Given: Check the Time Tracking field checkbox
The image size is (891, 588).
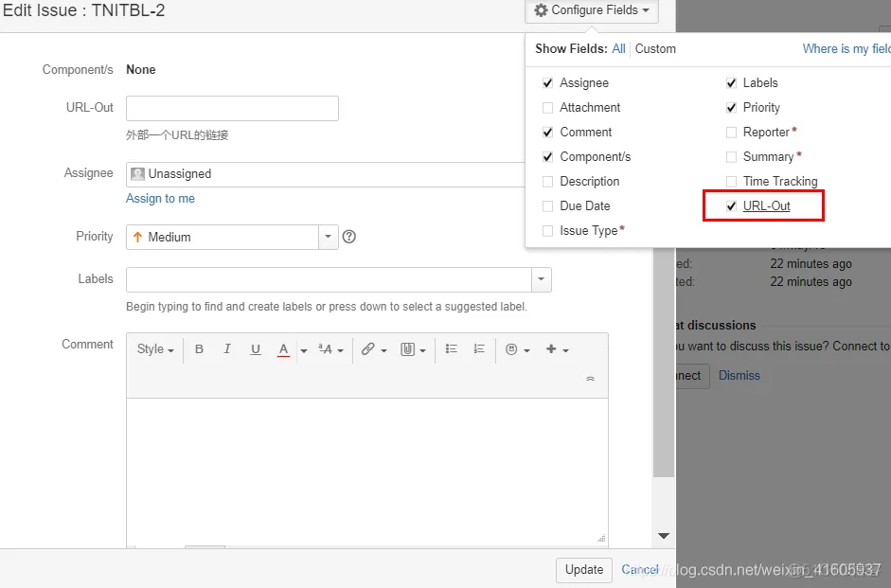Looking at the screenshot, I should pos(731,181).
